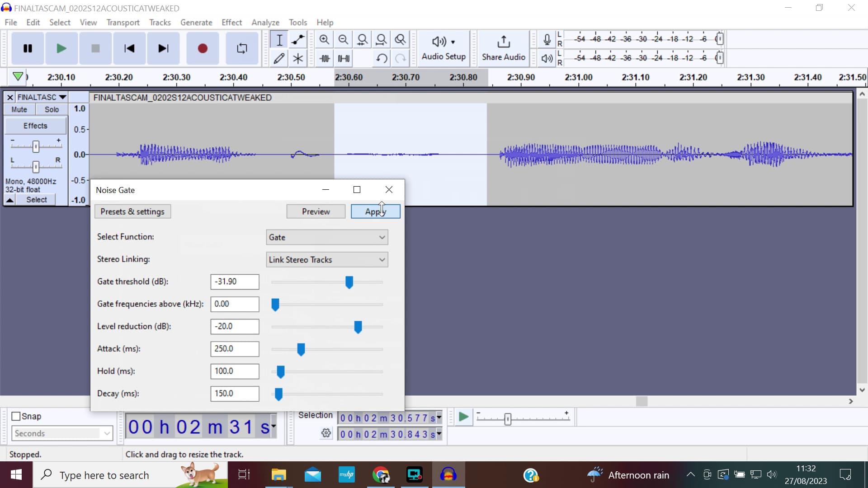Click the Zoom Toggle icon
Viewport: 868px width, 488px height.
400,40
